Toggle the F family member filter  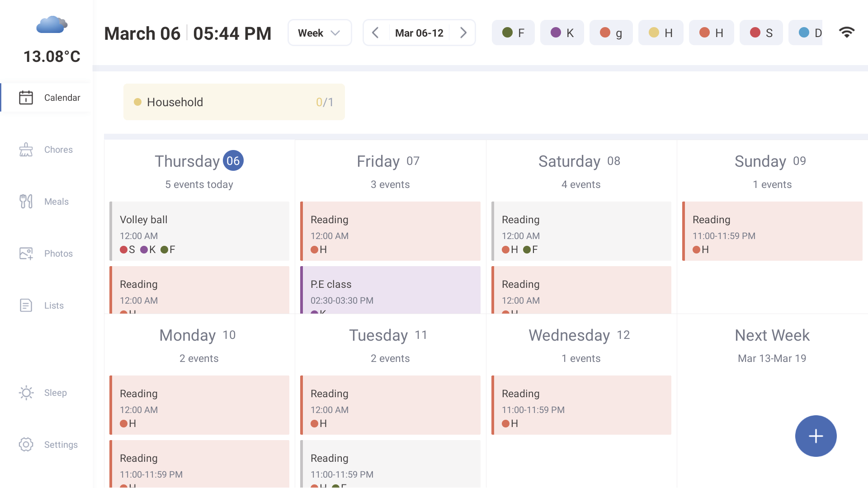513,32
